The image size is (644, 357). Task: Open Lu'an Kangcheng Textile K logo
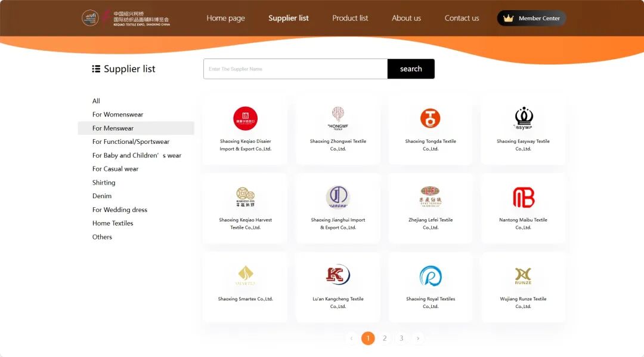pos(338,275)
